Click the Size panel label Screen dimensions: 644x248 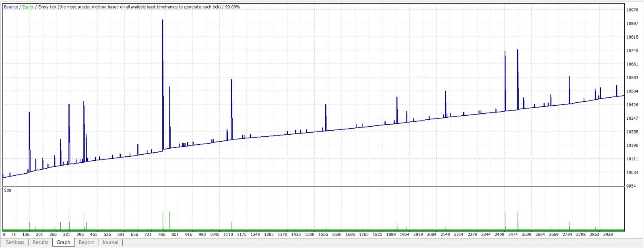[8, 190]
